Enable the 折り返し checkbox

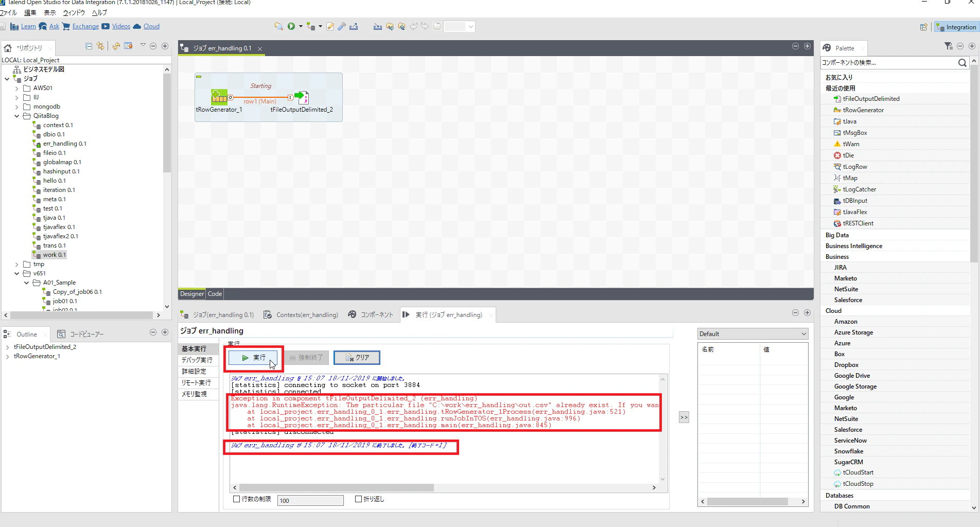359,499
